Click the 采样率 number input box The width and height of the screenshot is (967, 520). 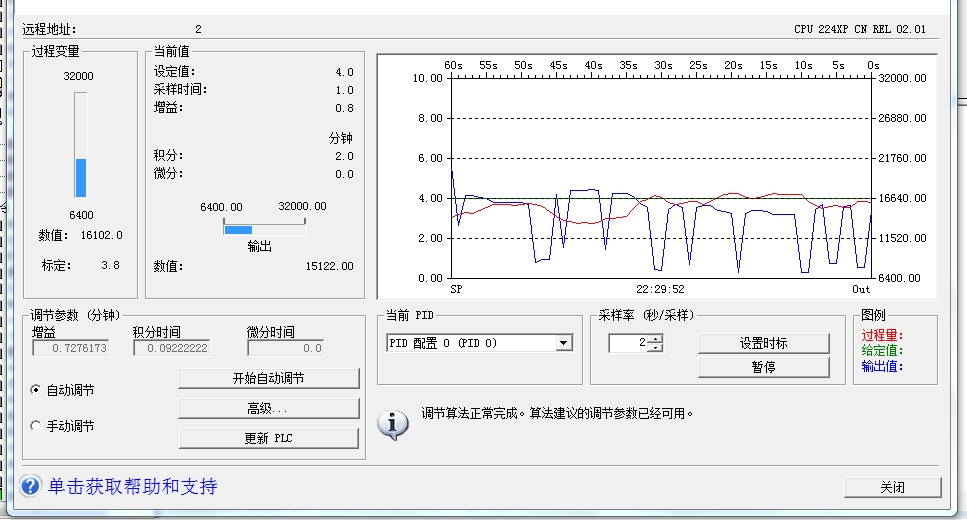(627, 343)
